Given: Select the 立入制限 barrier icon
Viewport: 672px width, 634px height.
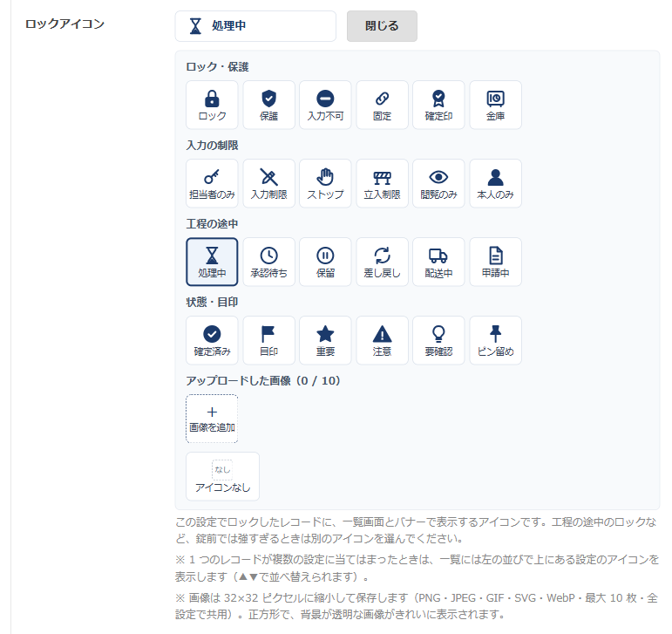Looking at the screenshot, I should pyautogui.click(x=382, y=183).
